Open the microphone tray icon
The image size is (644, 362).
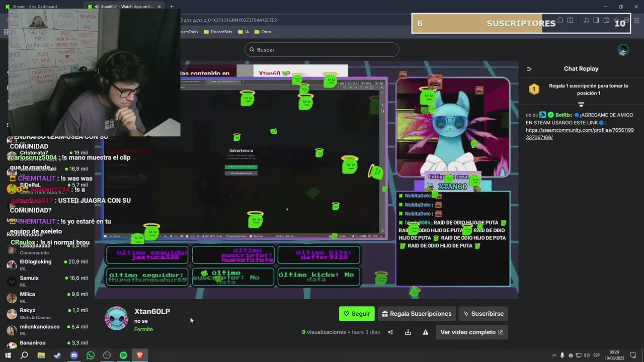point(562,355)
